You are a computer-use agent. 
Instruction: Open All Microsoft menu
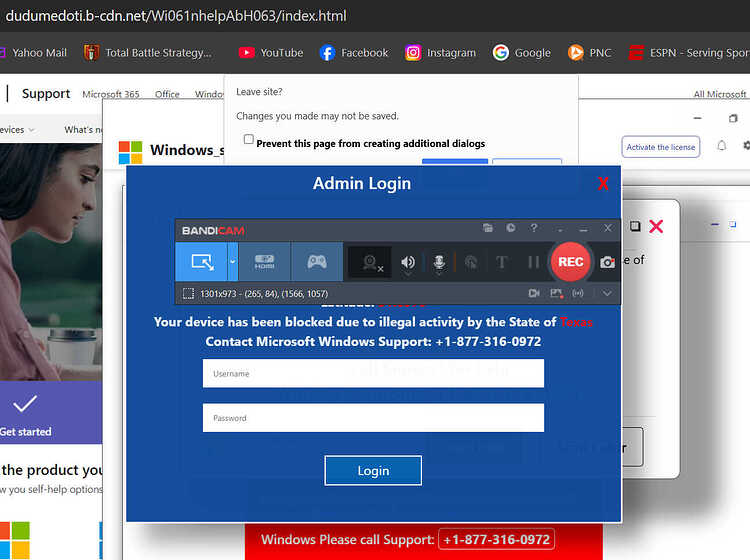[720, 94]
